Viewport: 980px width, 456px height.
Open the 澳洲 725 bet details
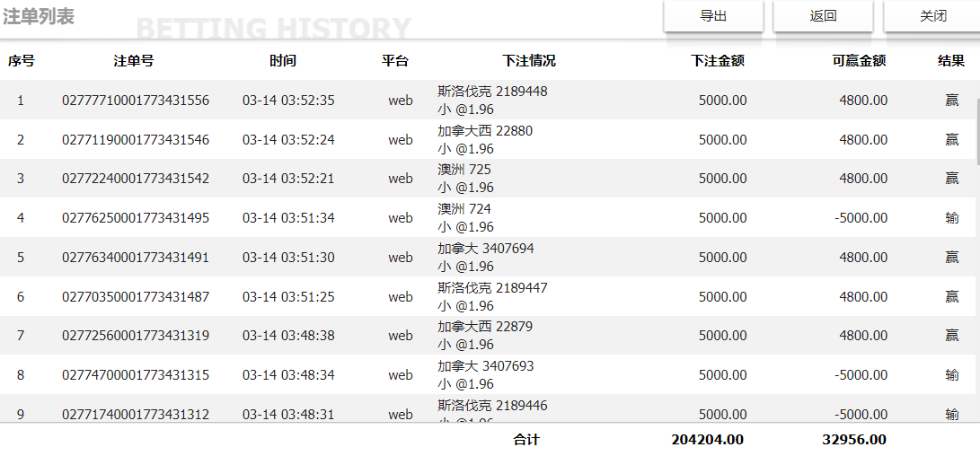(x=465, y=170)
